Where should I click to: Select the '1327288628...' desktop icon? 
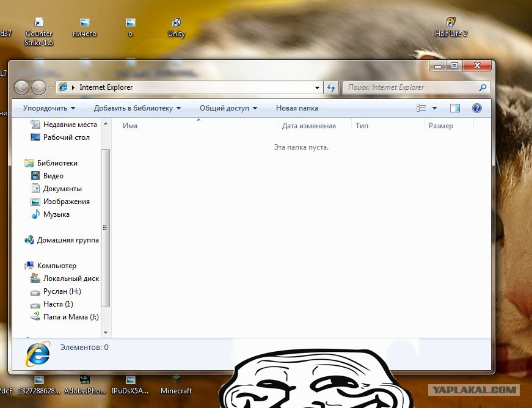pyautogui.click(x=38, y=385)
